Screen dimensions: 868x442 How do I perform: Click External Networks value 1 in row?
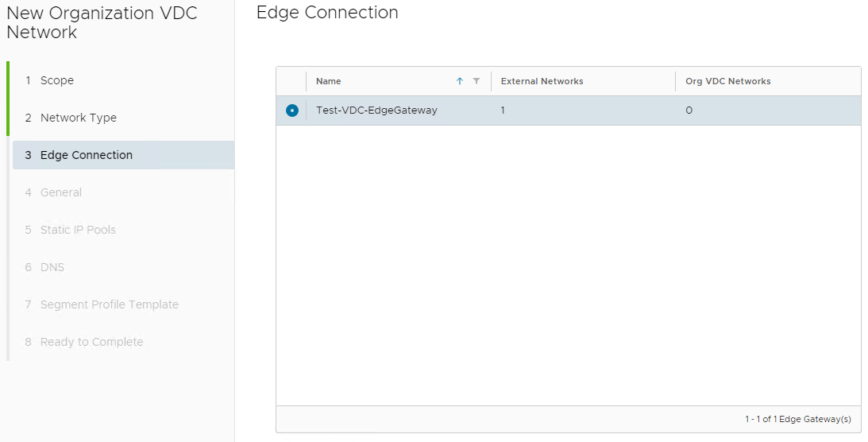coord(503,111)
